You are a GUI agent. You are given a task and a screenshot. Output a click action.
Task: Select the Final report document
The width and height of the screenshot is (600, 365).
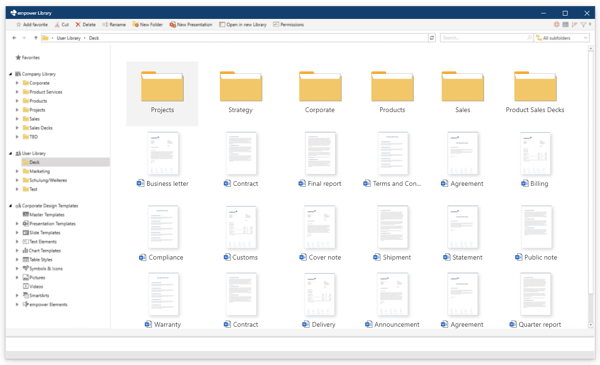[x=320, y=160]
